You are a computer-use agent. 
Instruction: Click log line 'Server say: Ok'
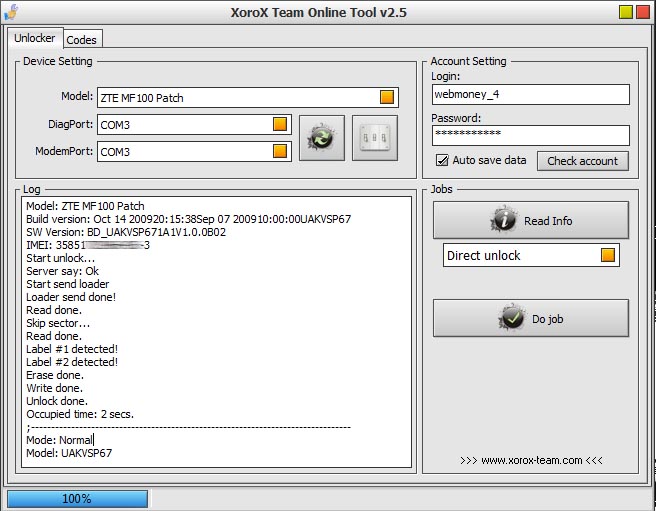(x=62, y=271)
